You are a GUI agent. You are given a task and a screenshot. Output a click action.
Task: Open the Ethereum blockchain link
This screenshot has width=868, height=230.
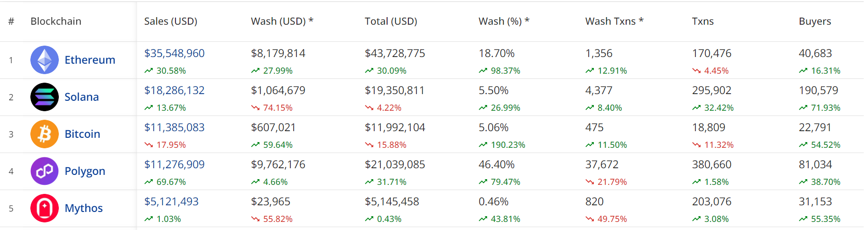90,60
